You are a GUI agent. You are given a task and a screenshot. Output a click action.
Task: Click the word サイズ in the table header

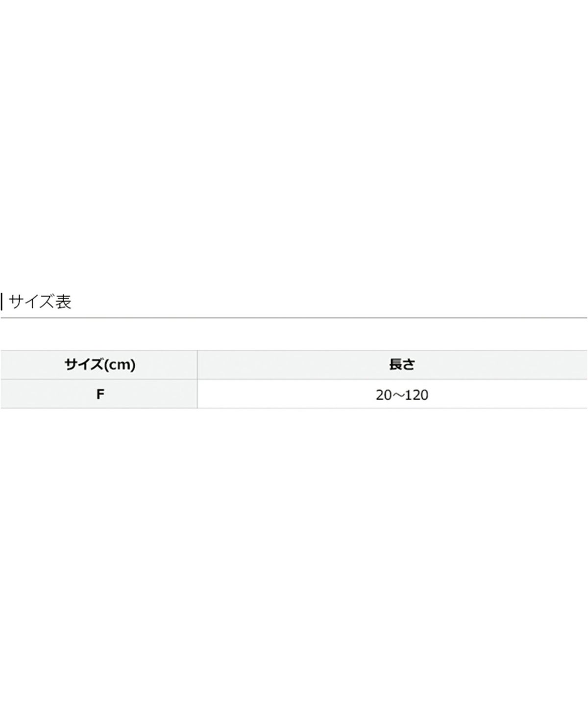(83, 365)
